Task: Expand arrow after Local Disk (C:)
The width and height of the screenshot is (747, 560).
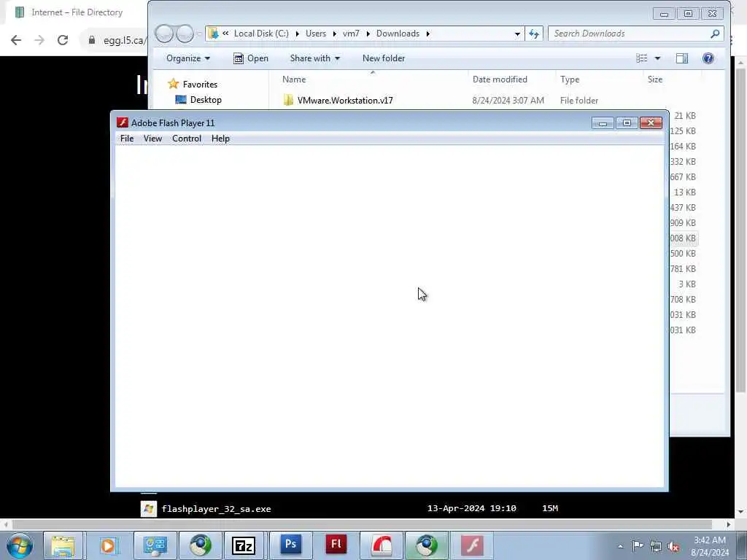Action: coord(298,34)
